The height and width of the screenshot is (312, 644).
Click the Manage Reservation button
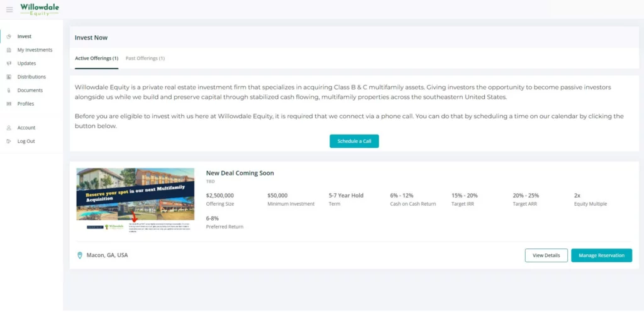(x=602, y=255)
